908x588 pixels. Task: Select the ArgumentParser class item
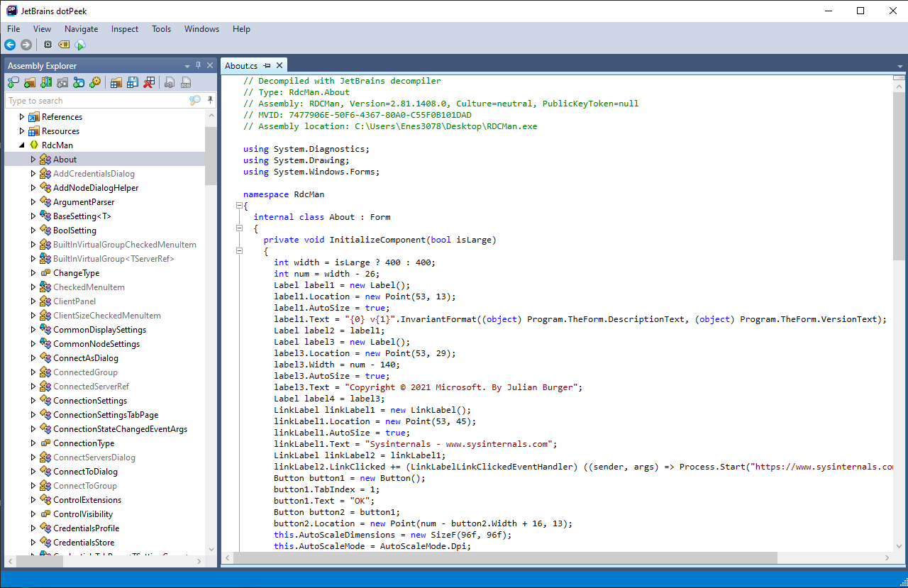coord(83,202)
